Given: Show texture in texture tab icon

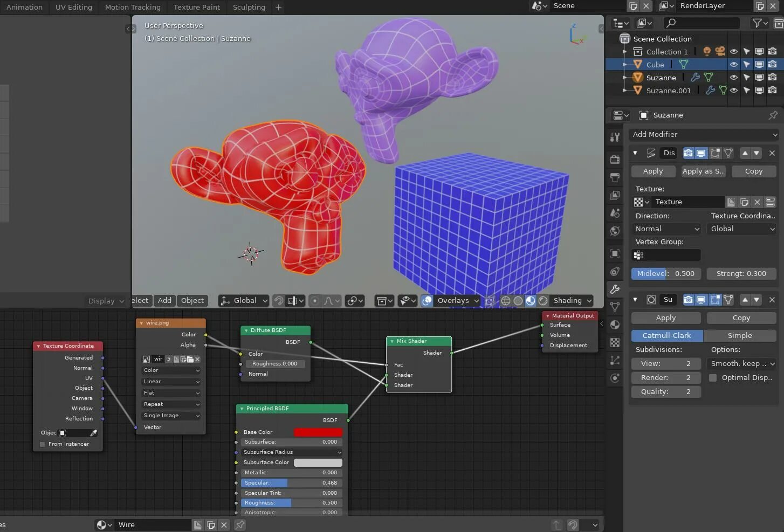Looking at the screenshot, I should click(770, 202).
